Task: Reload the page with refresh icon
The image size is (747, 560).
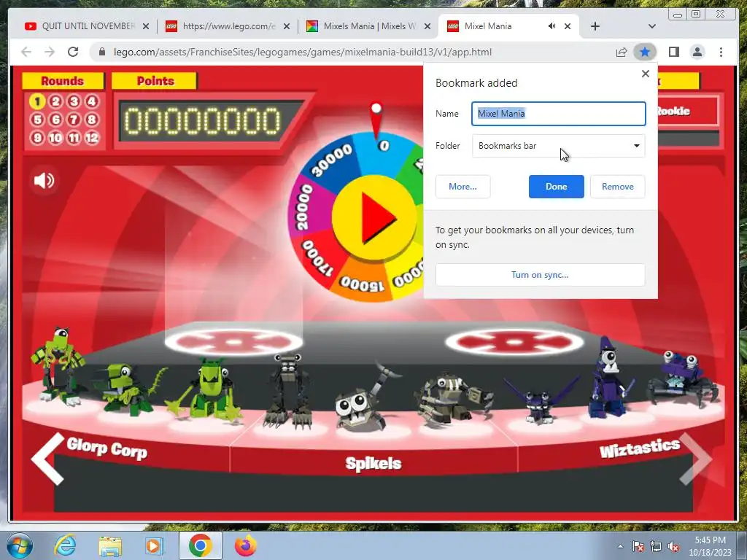Action: [73, 52]
